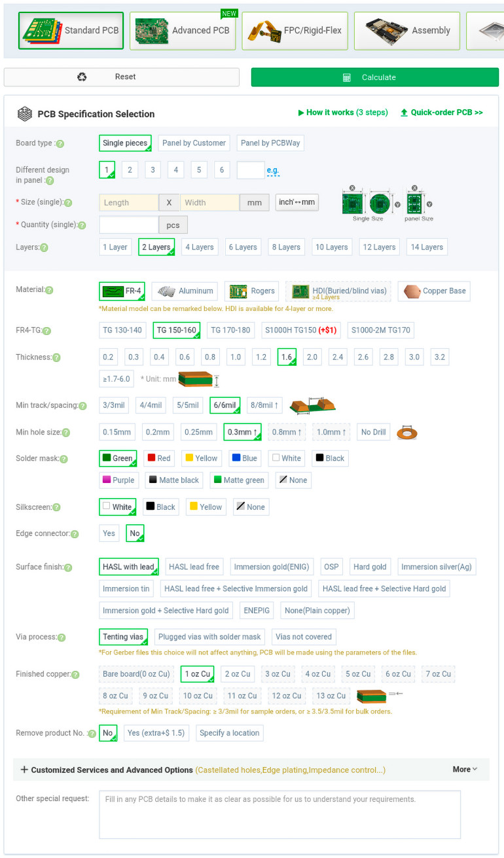Choose Purple solder mask color
This screenshot has width=504, height=858.
click(x=118, y=480)
